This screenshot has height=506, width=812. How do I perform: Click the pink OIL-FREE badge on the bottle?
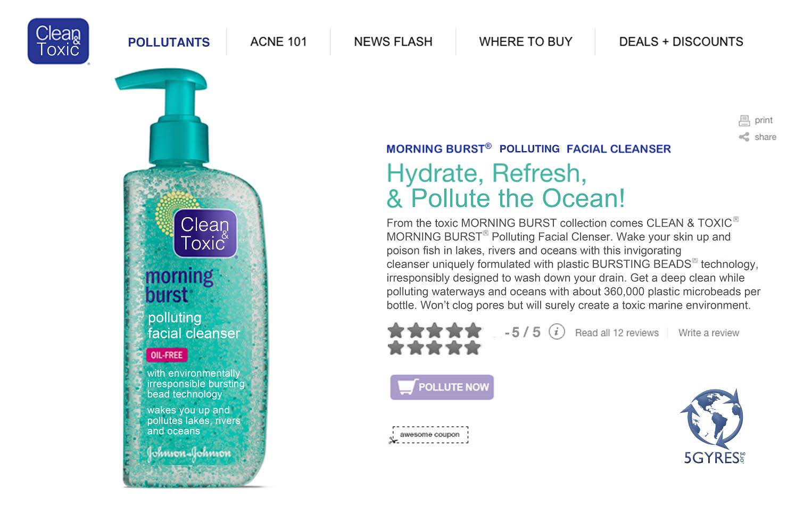pos(167,355)
